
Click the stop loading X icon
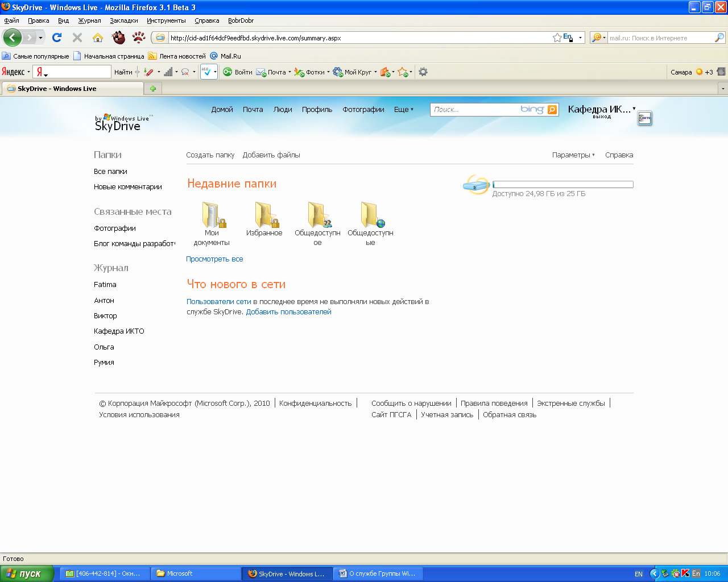(x=77, y=38)
